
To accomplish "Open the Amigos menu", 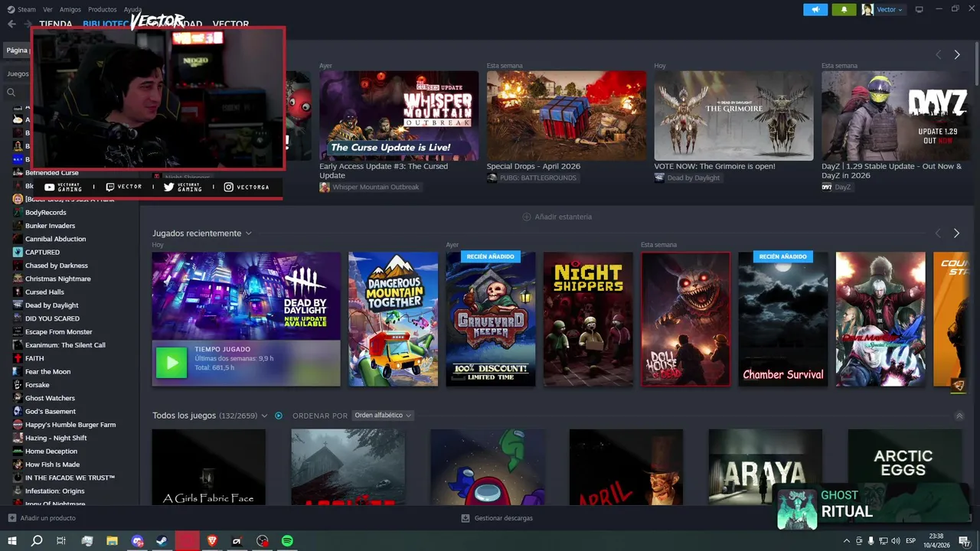I will (70, 9).
